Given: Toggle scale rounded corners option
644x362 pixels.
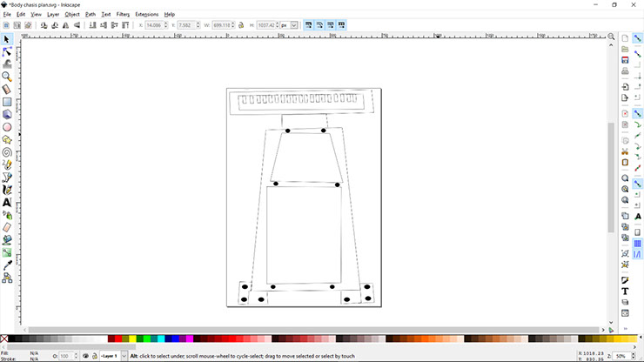Looking at the screenshot, I should click(319, 25).
